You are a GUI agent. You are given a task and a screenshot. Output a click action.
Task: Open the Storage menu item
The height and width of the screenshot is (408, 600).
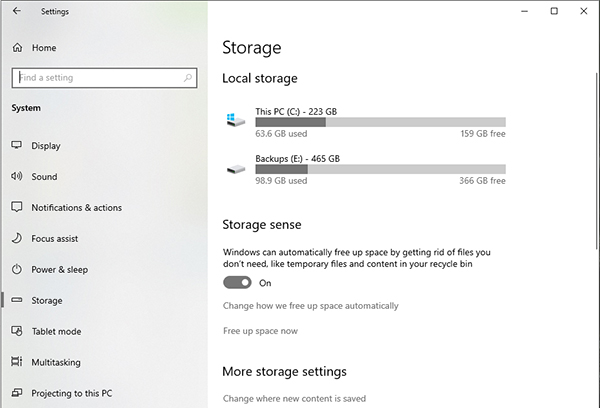[x=47, y=300]
